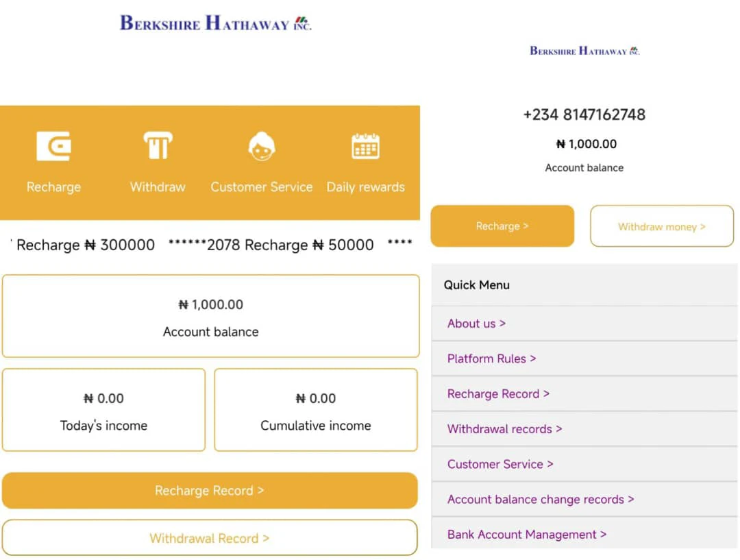
Task: Click the Account balance label under phone number
Action: pos(584,168)
